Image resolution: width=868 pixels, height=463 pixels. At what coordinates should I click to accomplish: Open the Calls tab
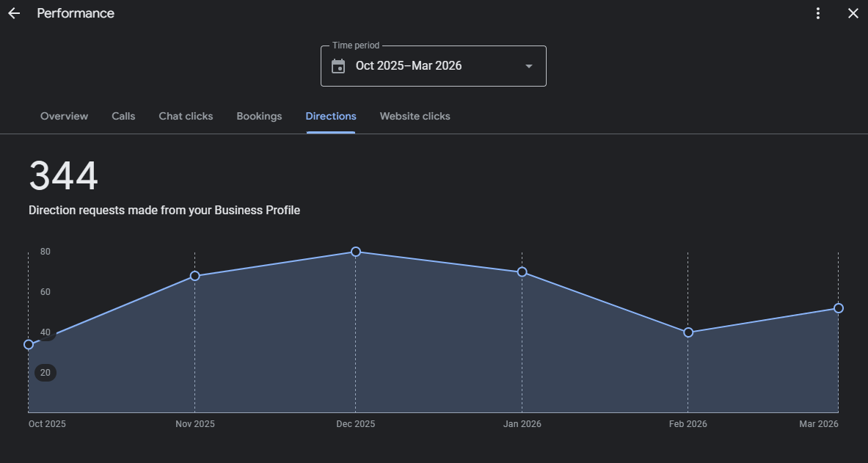click(x=123, y=116)
